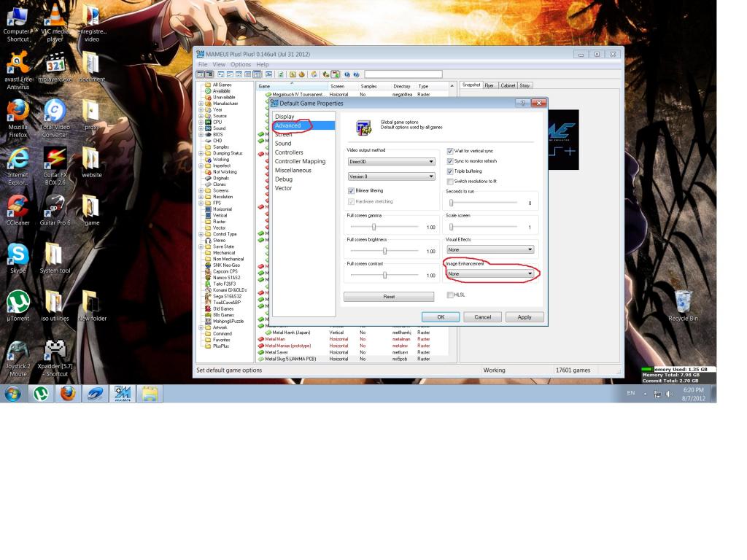Open the mplayerc.exe desktop icon

point(55,66)
